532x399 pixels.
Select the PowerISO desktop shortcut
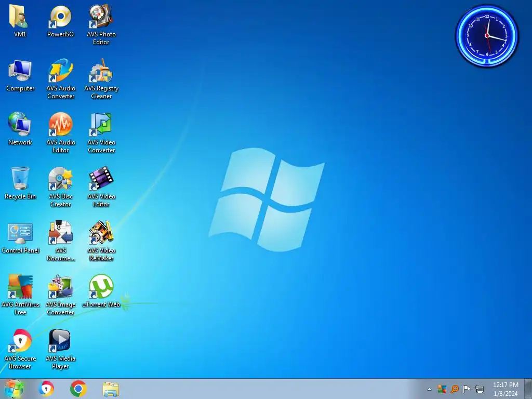pyautogui.click(x=60, y=21)
